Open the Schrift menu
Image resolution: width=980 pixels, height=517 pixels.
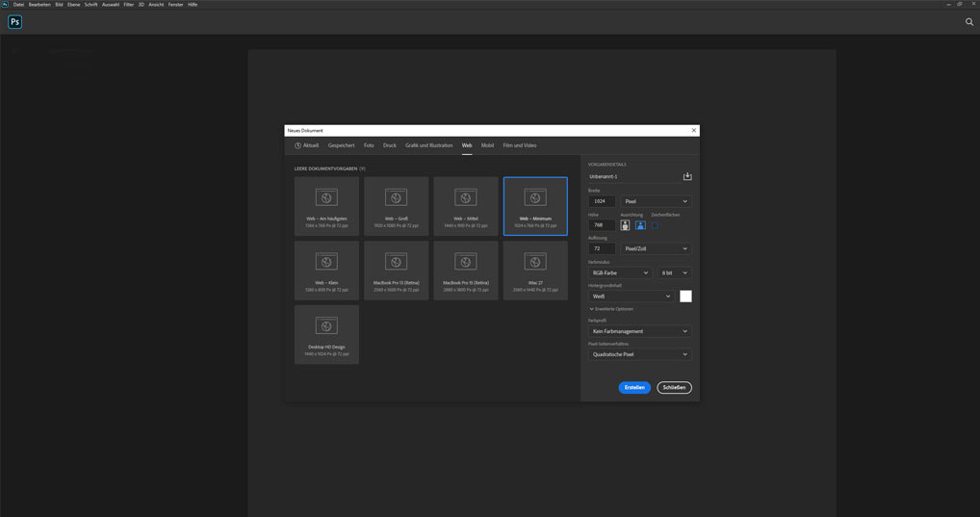pos(91,5)
